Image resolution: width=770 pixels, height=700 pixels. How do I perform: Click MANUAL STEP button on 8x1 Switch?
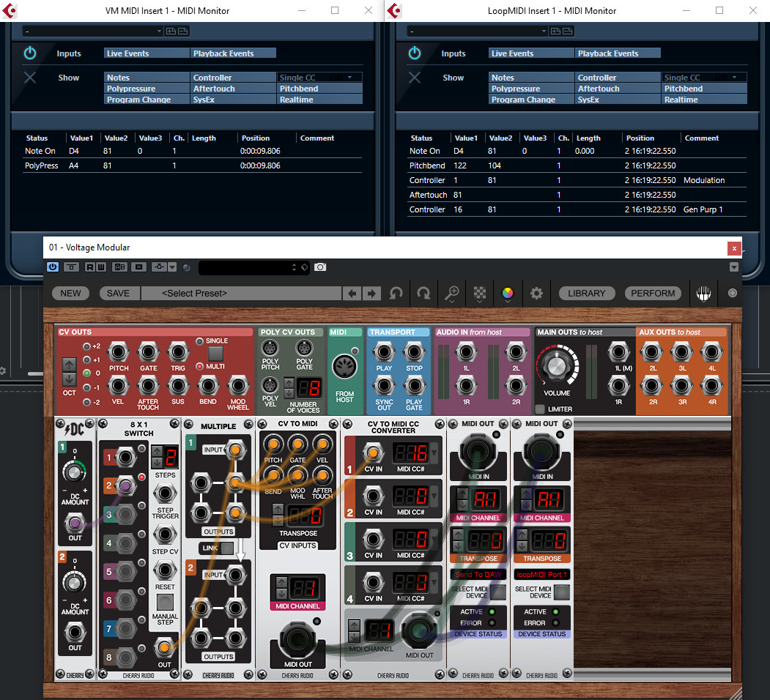point(165,603)
